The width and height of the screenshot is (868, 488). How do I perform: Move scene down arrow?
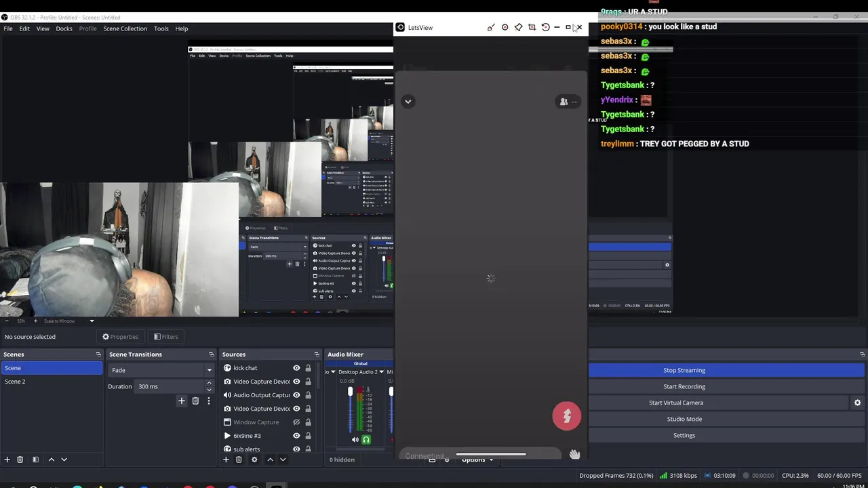coord(64,460)
